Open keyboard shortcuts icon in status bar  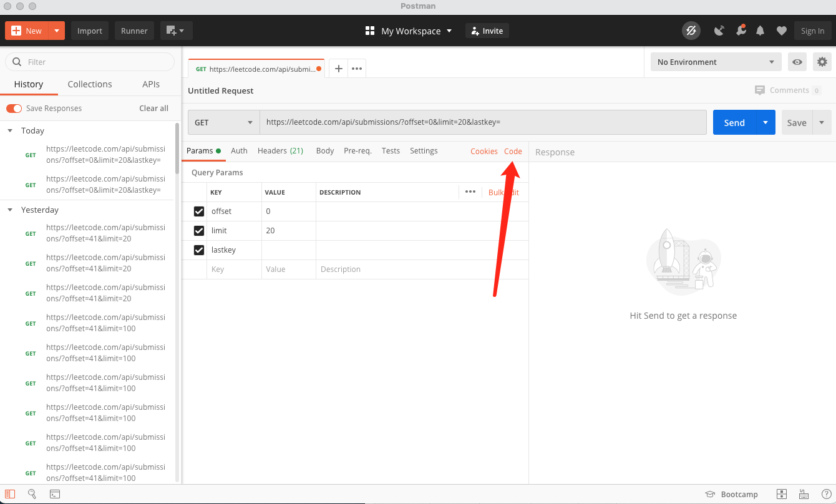coord(804,494)
